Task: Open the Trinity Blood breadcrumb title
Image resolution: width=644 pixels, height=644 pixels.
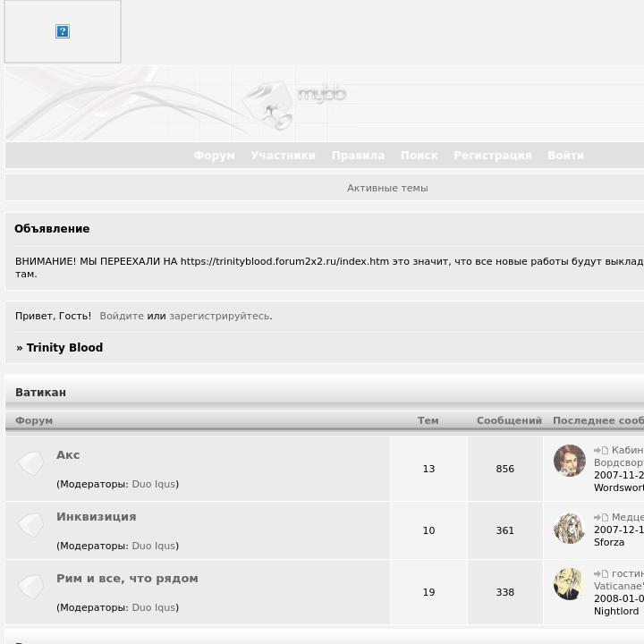Action: click(64, 347)
